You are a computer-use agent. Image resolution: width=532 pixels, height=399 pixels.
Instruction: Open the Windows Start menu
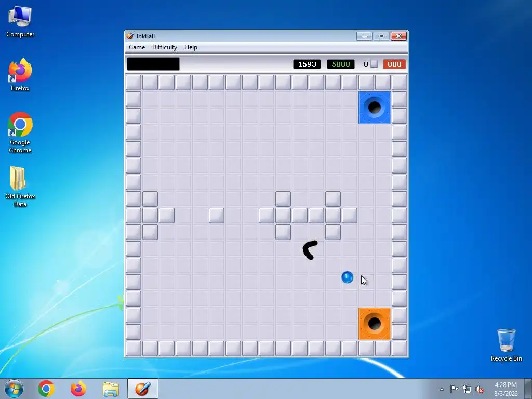click(14, 389)
